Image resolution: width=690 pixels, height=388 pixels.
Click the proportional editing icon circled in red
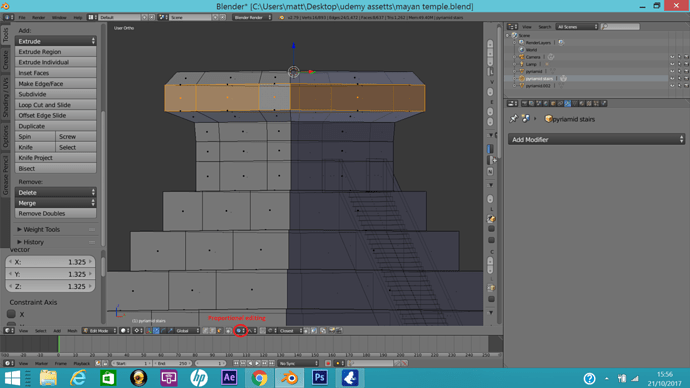[x=239, y=330]
